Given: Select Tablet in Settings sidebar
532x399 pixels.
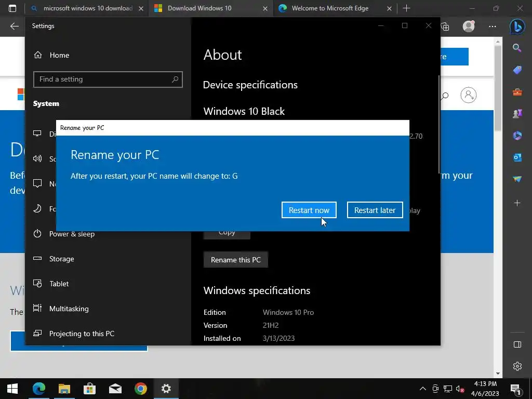Looking at the screenshot, I should click(x=59, y=284).
